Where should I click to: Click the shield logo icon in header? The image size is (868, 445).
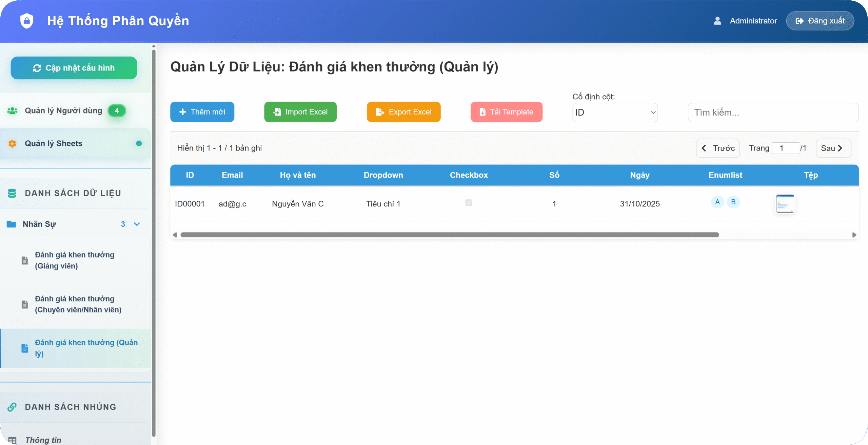27,21
